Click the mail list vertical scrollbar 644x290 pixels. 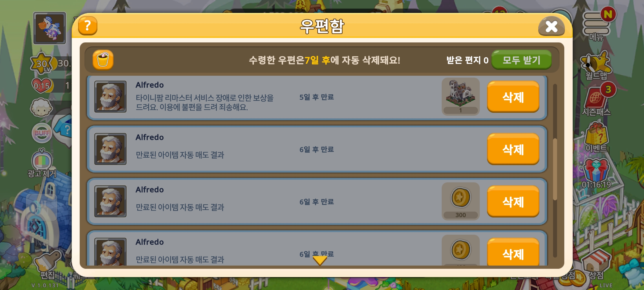[x=555, y=170]
